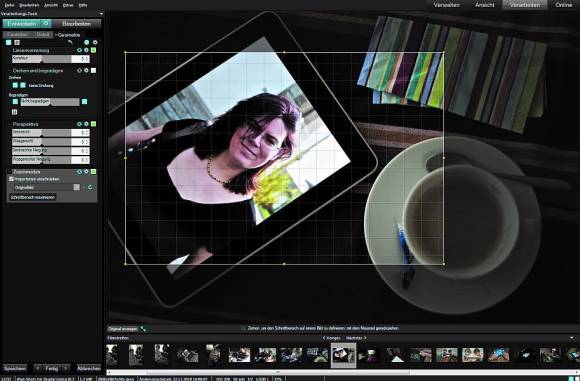Image resolution: width=580 pixels, height=381 pixels.
Task: Click the preview eye icon for Linsenverzerrung
Action: tap(79, 50)
